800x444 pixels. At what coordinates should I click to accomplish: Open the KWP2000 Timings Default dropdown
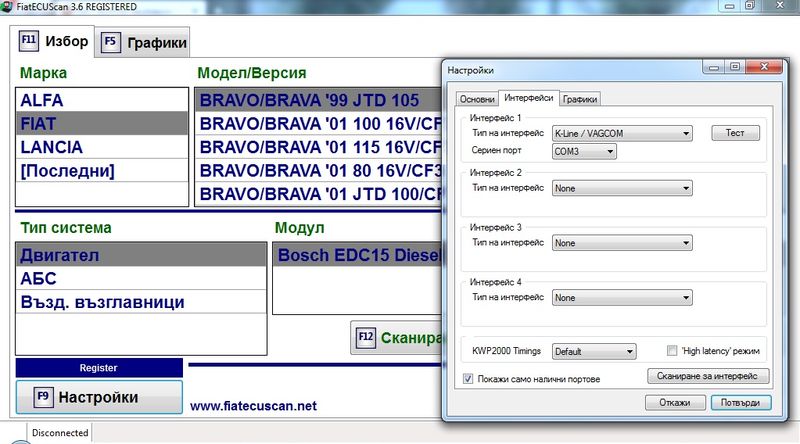click(594, 352)
